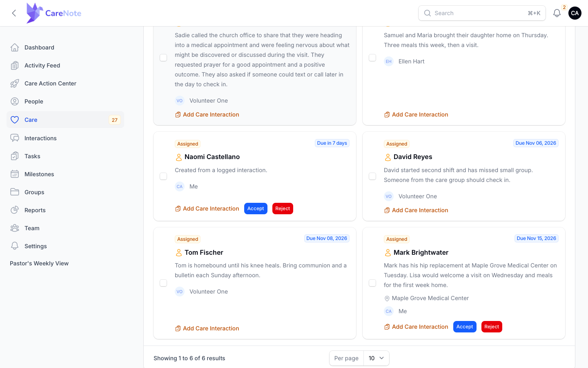
Task: Open Milestones calendar icon
Action: coord(15,174)
